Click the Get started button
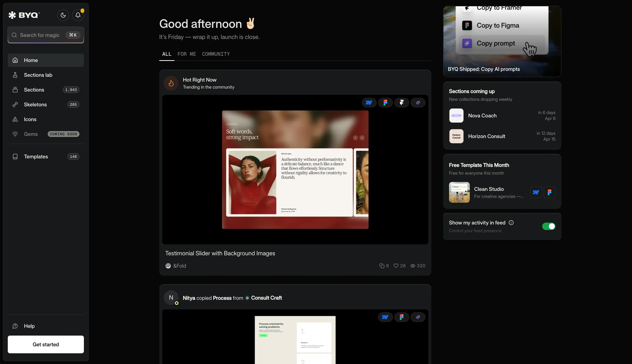The height and width of the screenshot is (364, 632). click(x=46, y=344)
